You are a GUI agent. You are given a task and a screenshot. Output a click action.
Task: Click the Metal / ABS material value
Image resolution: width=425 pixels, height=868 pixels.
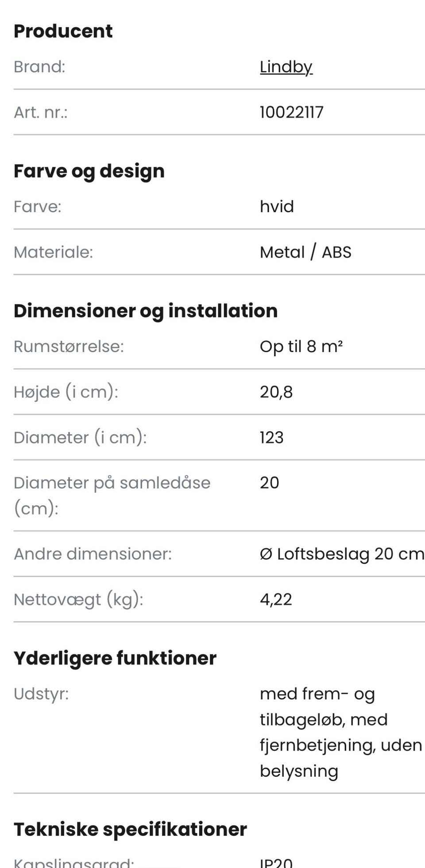(305, 252)
